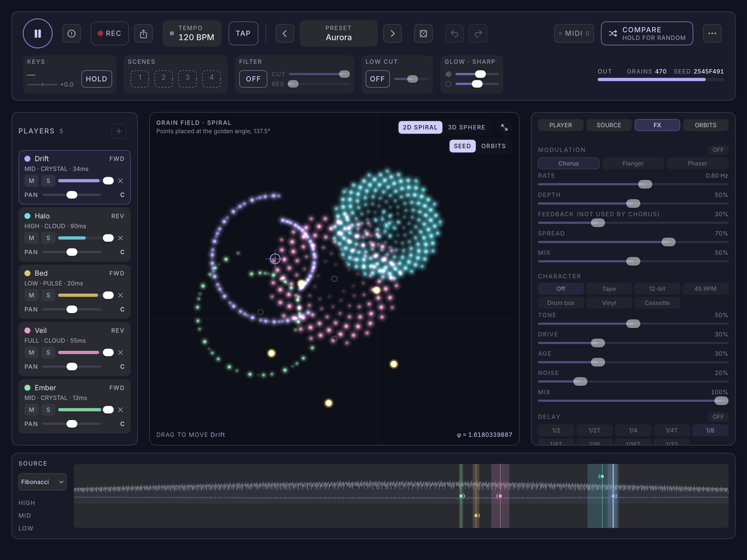Enable Modulation using its OFF toggle
The width and height of the screenshot is (747, 560).
pyautogui.click(x=718, y=150)
